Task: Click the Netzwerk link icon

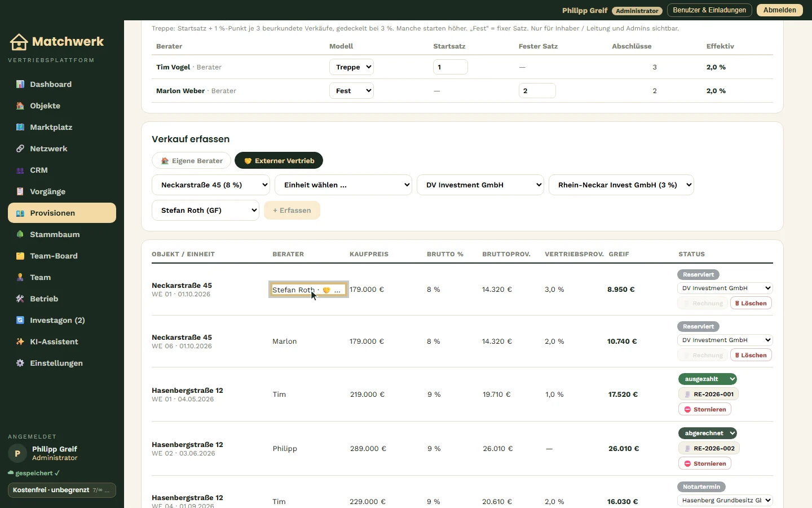Action: (x=20, y=148)
